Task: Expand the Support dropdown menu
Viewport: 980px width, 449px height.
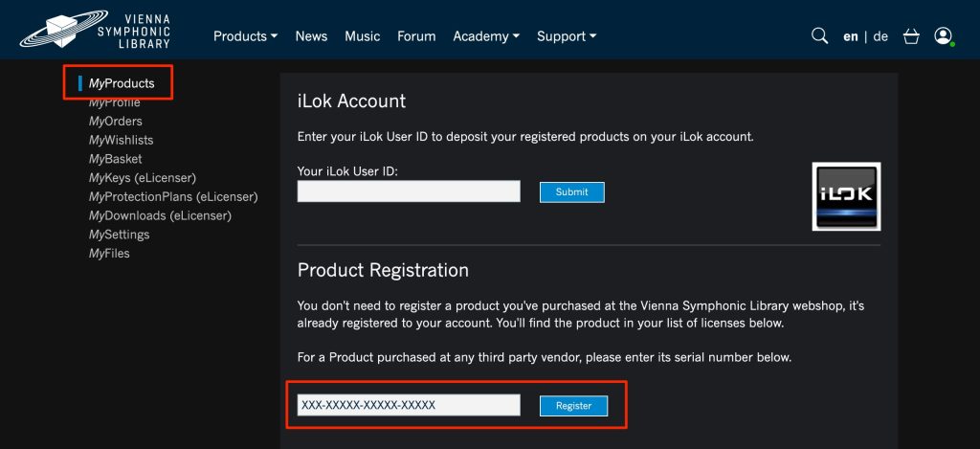Action: click(x=566, y=36)
